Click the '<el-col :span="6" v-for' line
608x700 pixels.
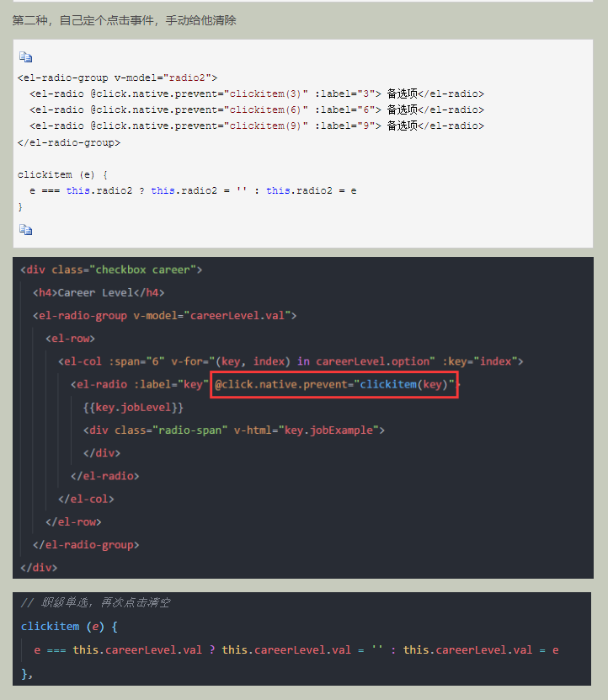point(291,361)
